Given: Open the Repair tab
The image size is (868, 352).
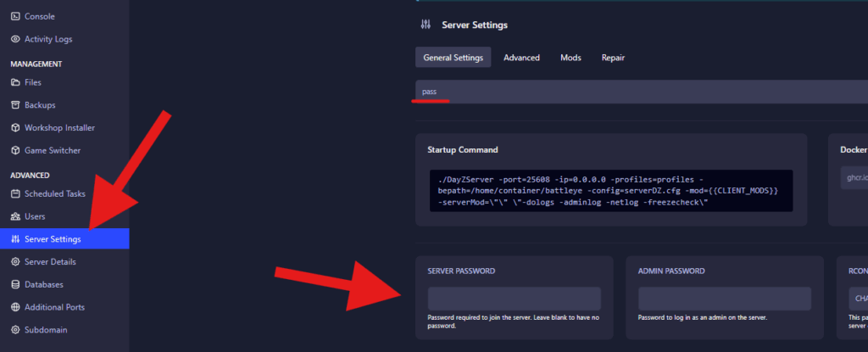Looking at the screenshot, I should click(x=613, y=58).
